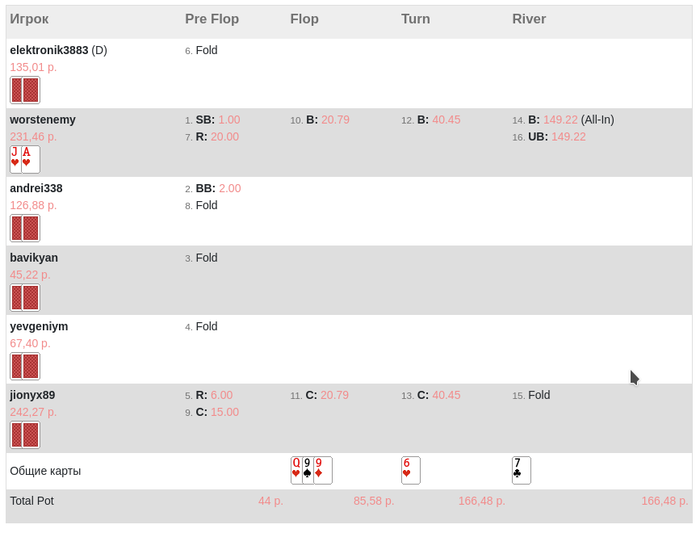Select the Queen of hearts flop card
Image resolution: width=700 pixels, height=533 pixels.
click(296, 470)
